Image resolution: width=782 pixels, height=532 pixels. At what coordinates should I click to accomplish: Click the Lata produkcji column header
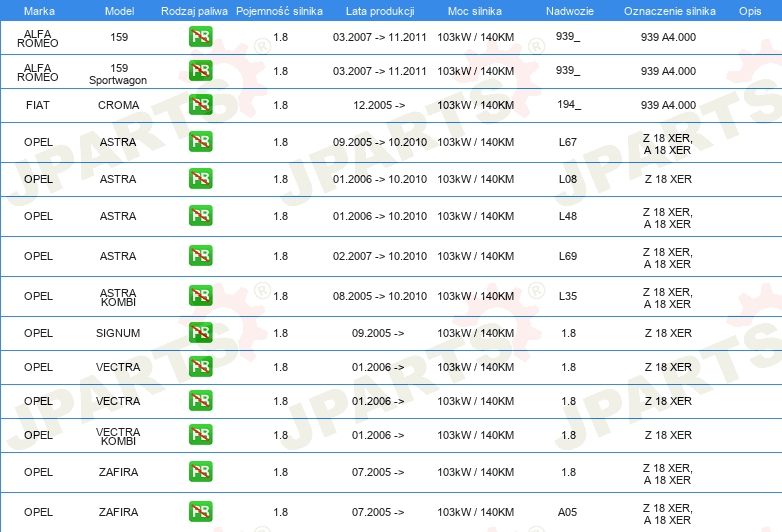click(380, 11)
